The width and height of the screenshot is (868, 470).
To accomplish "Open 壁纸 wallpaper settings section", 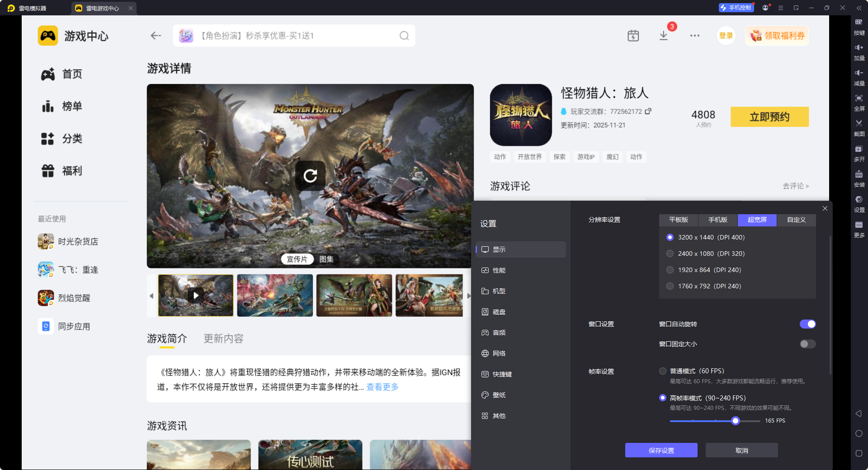I will 521,395.
